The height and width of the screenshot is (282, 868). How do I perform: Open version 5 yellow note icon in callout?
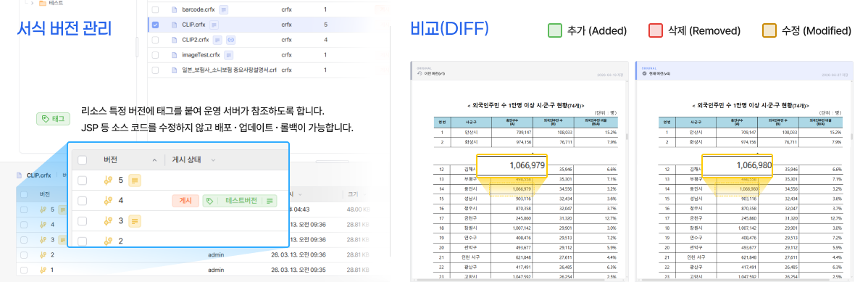135,180
